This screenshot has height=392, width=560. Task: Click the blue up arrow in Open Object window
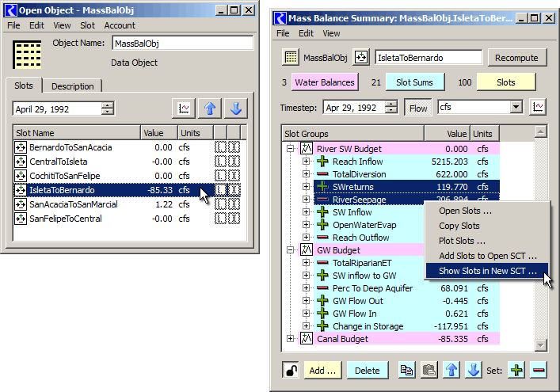(x=210, y=108)
